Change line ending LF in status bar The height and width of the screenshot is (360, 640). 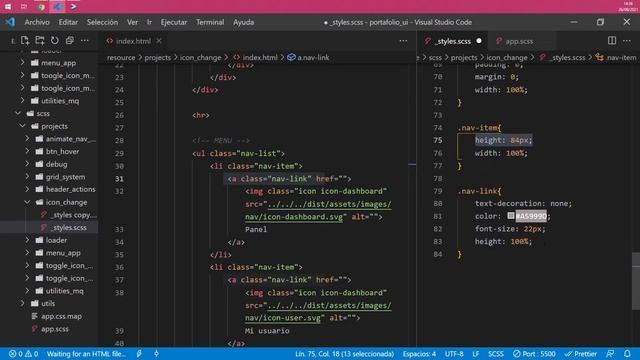pos(476,354)
